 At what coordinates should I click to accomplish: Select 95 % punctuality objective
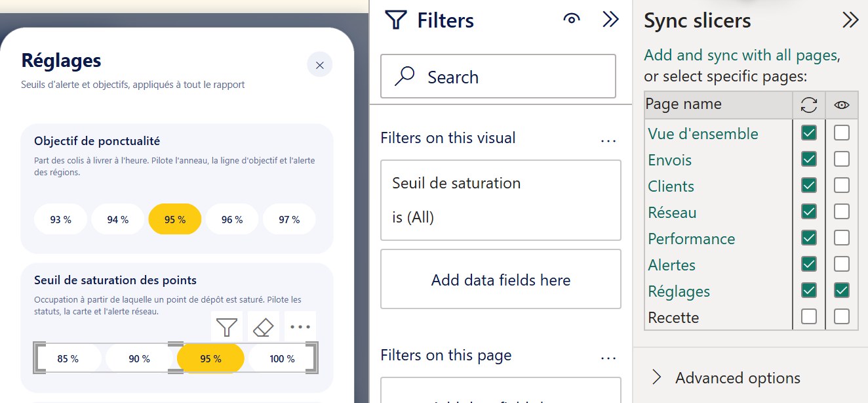(175, 219)
